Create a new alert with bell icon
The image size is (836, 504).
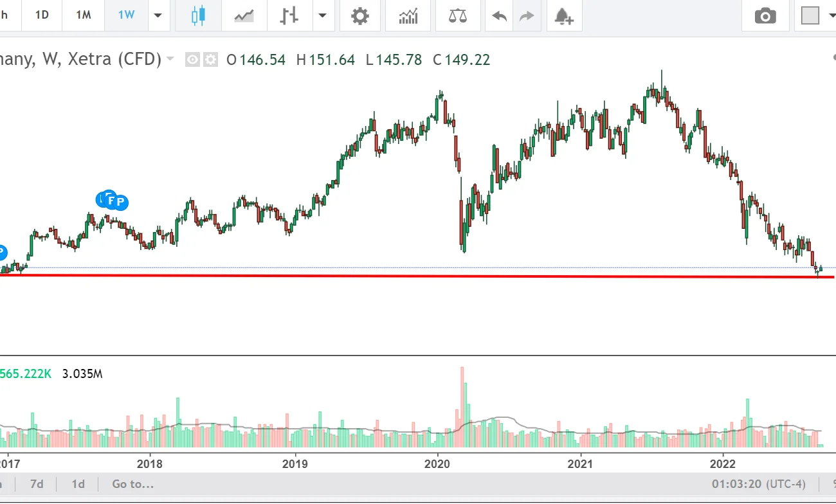pyautogui.click(x=564, y=16)
